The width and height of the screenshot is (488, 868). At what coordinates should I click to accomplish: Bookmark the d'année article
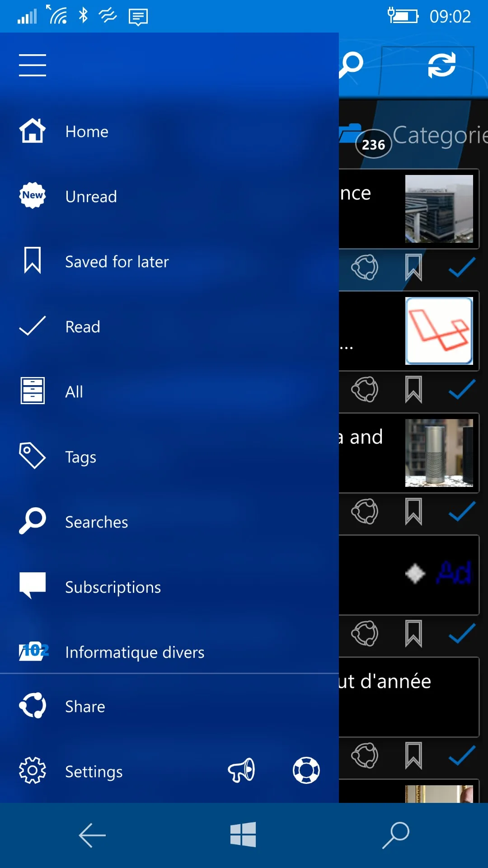pos(413,756)
